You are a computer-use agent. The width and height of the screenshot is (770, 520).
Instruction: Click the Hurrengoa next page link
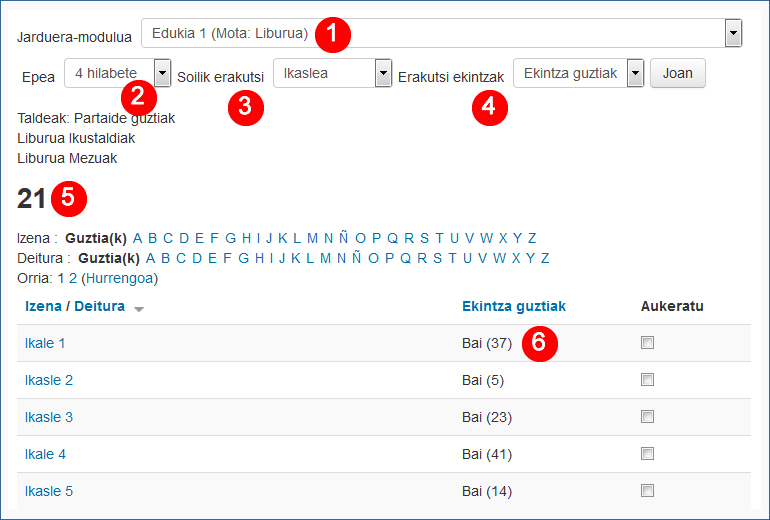(x=119, y=278)
